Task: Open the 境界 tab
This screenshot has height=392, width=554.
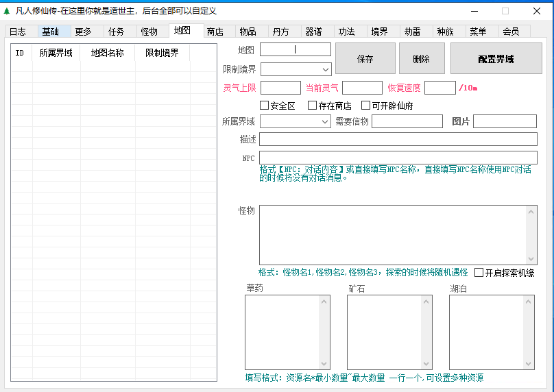Action: click(383, 32)
